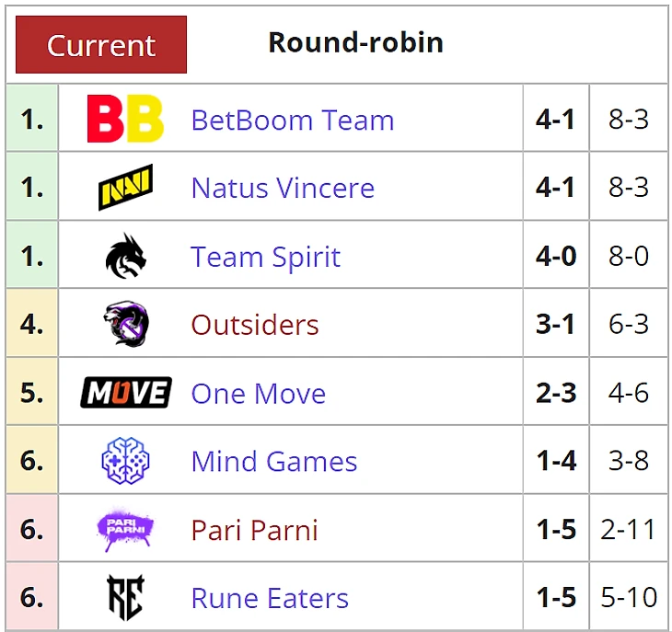Open the Mind Games team link
The image size is (672, 632).
point(273,462)
